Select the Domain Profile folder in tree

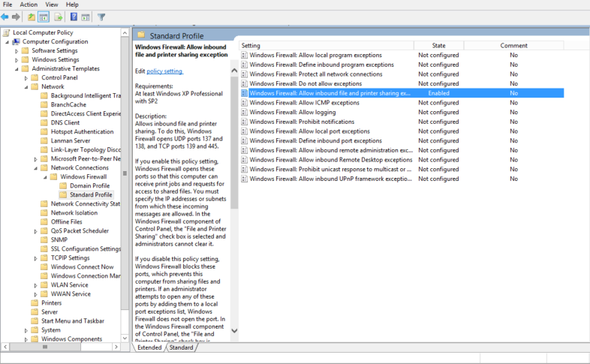tap(89, 185)
